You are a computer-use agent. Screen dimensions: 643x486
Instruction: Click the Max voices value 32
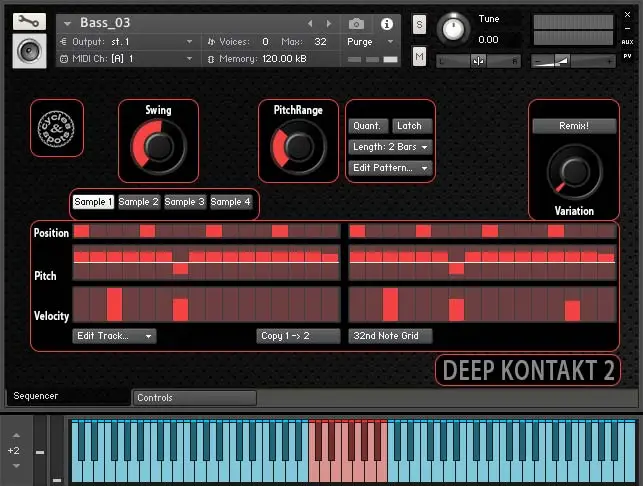point(320,41)
